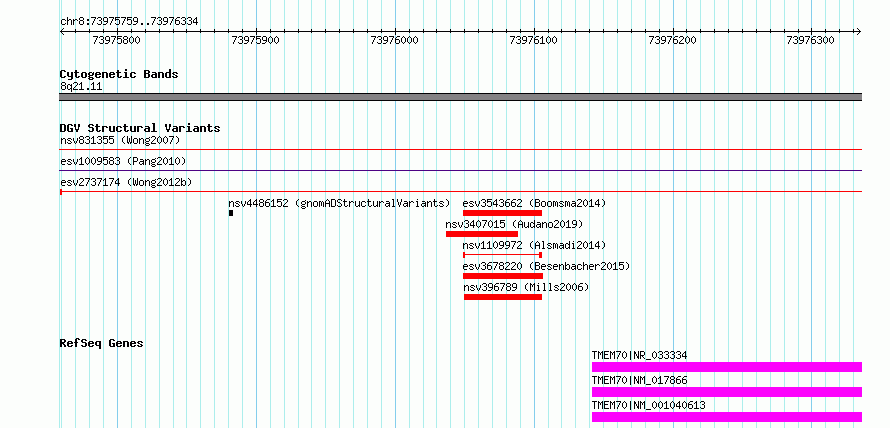
Task: Select the red bar under nsv3407015
Action: [482, 234]
